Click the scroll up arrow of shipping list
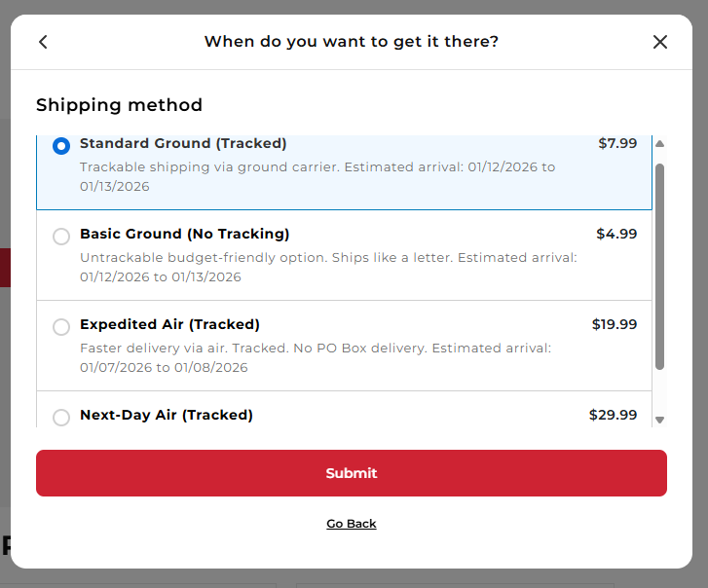 (659, 144)
